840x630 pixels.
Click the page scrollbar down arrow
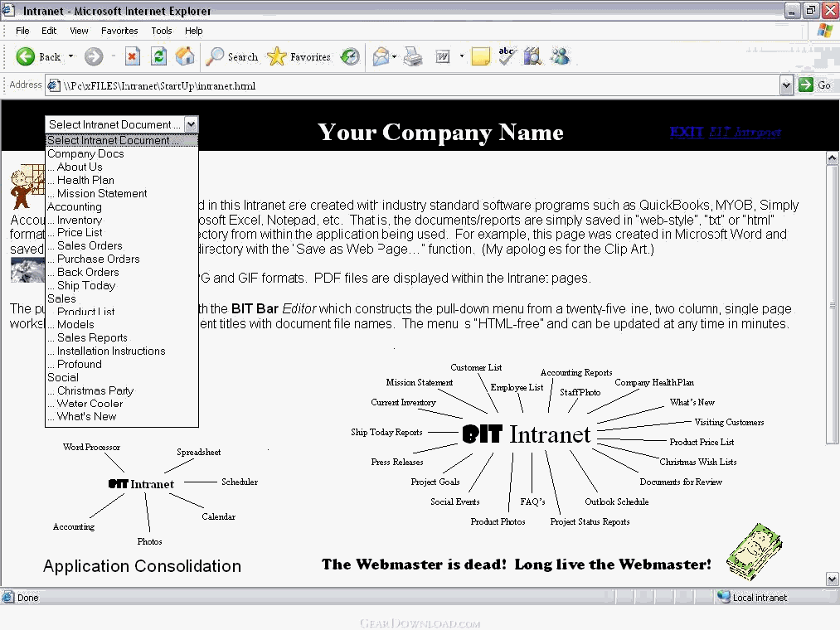click(832, 579)
